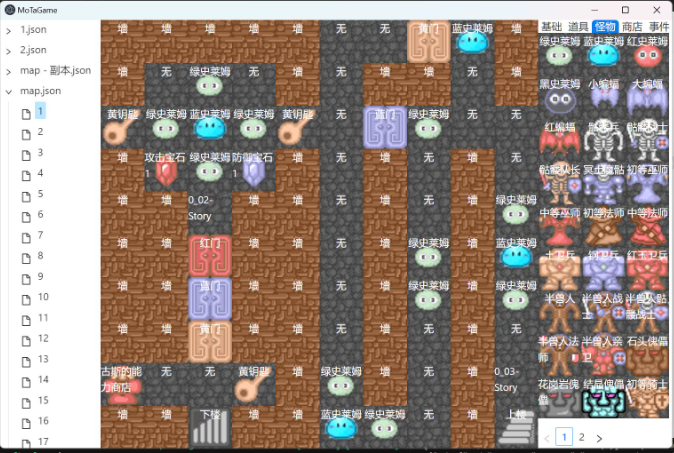This screenshot has height=453, width=674.
Task: Select the downstairs (下楼) staircase tile
Action: pyautogui.click(x=210, y=427)
